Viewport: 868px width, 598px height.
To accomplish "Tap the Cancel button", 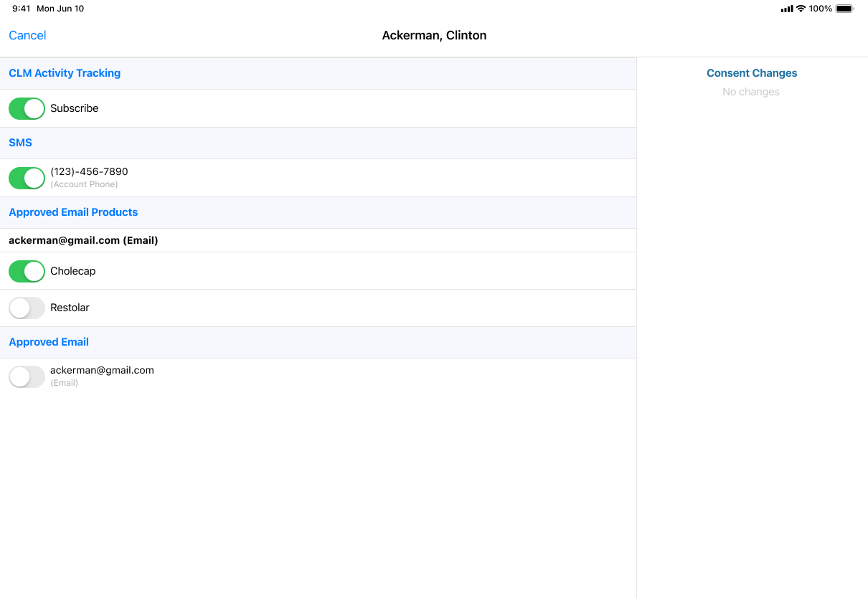I will point(27,35).
